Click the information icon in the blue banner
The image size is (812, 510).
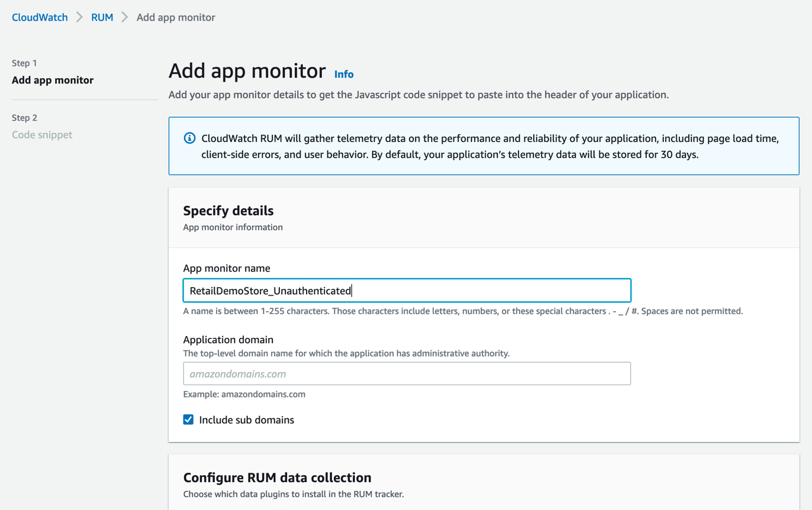[x=189, y=137]
